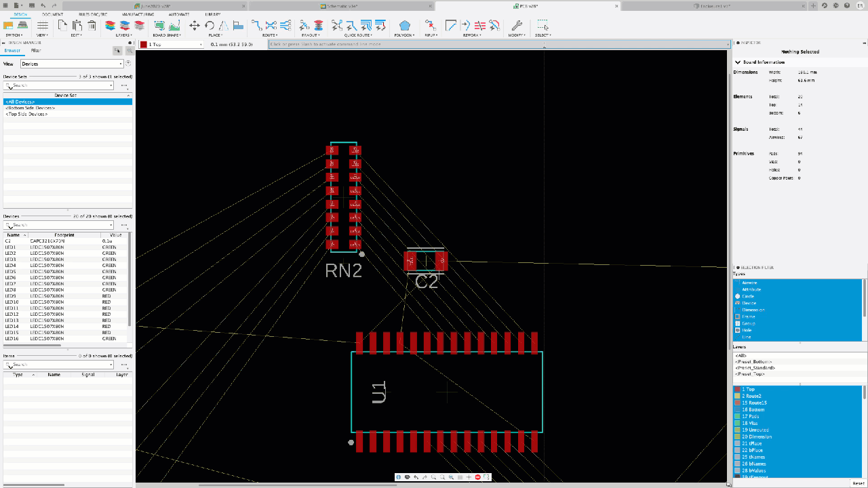The width and height of the screenshot is (868, 488).
Task: Click the Reset button in Selection Filter
Action: pos(858,483)
